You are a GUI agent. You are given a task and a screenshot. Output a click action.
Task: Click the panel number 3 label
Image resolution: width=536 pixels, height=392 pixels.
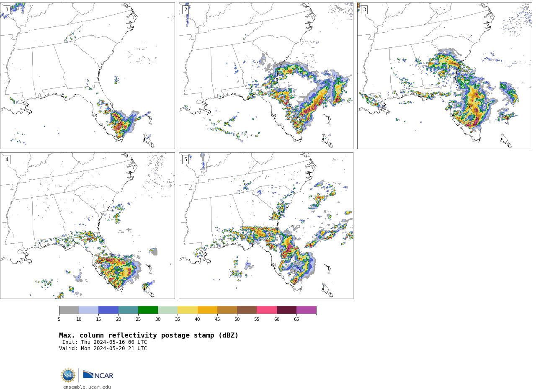point(364,10)
